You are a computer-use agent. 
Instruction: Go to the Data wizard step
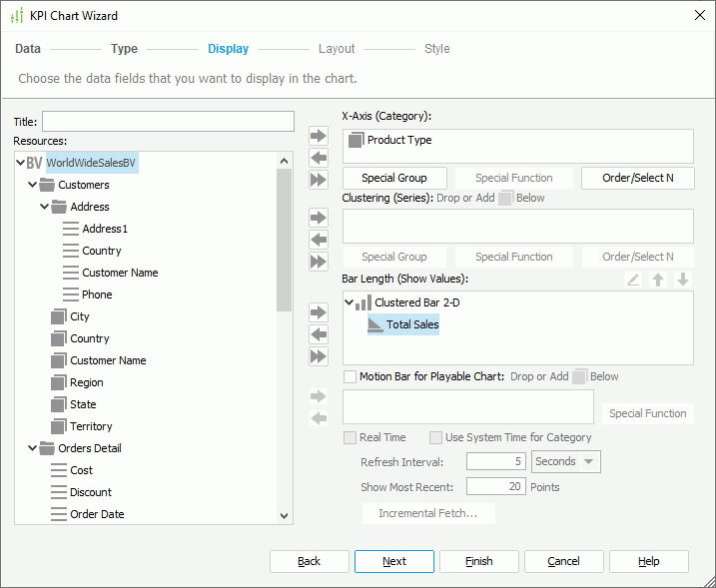[28, 49]
